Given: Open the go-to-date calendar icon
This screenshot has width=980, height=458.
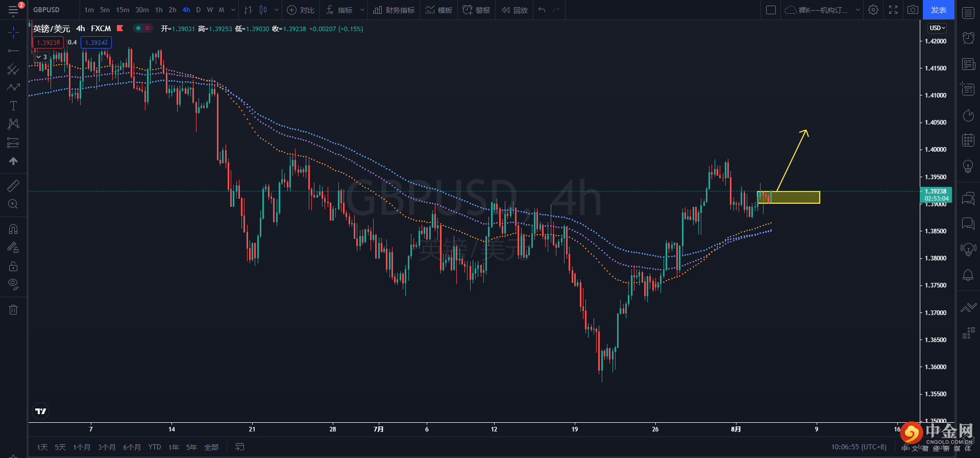Looking at the screenshot, I should [x=240, y=447].
